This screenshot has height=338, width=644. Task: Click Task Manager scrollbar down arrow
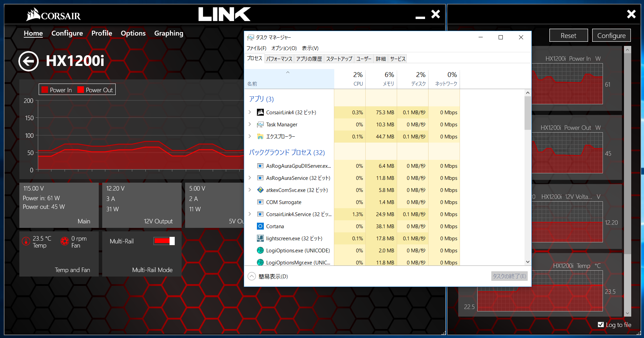coord(528,262)
